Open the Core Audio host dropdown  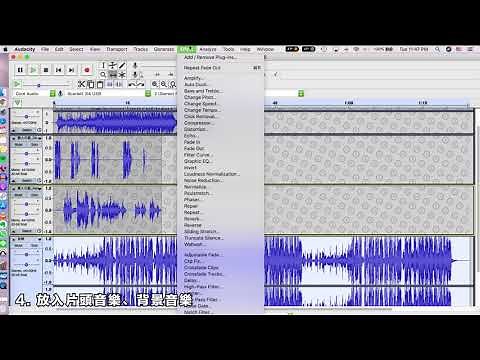35,94
